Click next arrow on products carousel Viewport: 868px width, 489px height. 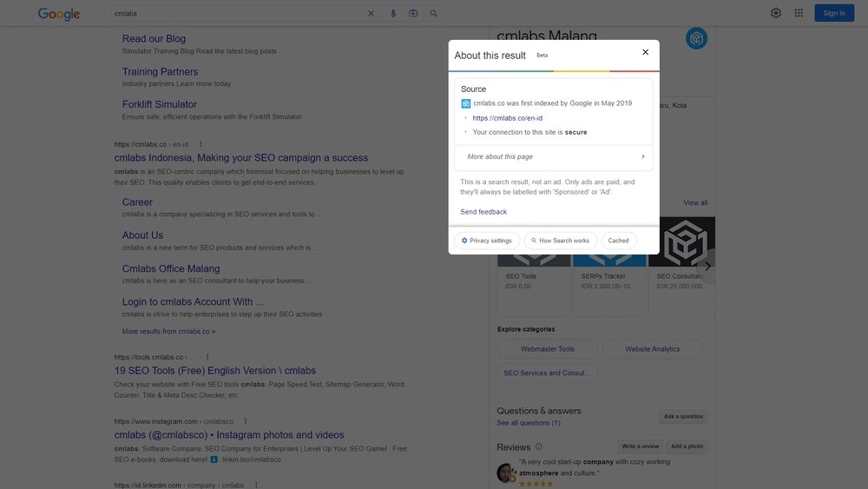coord(707,267)
